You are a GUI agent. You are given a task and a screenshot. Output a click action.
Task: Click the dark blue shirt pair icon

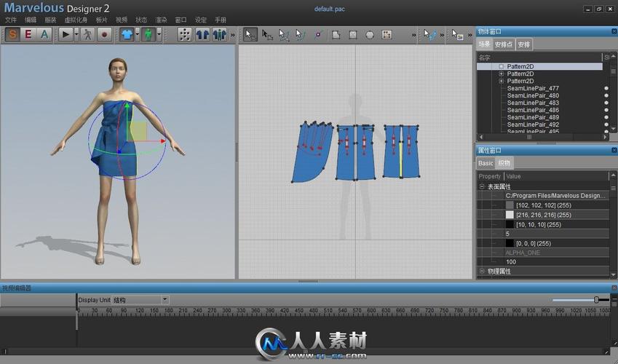pos(202,35)
